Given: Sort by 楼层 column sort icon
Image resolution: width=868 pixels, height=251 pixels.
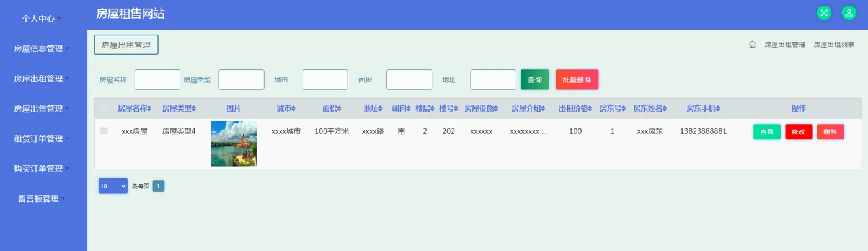Looking at the screenshot, I should 432,108.
